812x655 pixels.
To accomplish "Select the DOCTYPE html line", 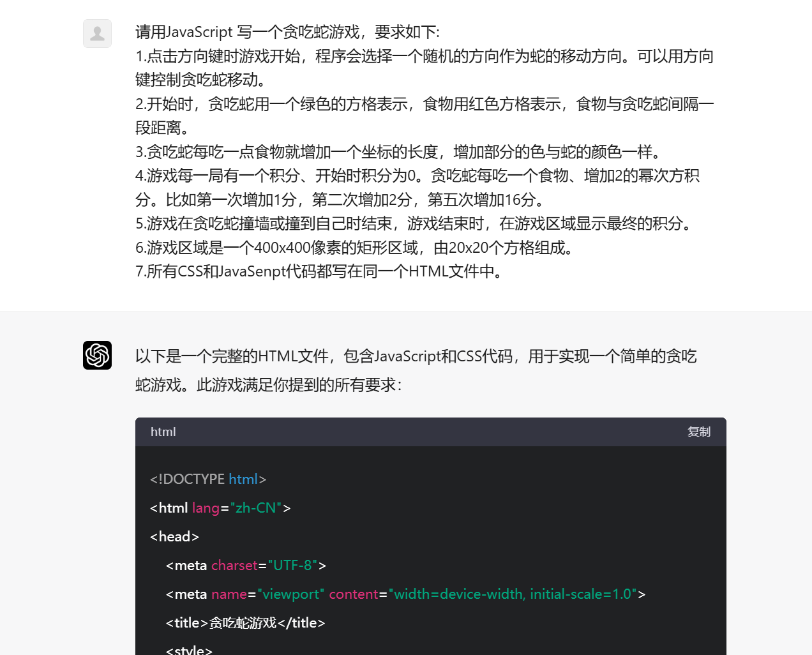I will point(208,479).
